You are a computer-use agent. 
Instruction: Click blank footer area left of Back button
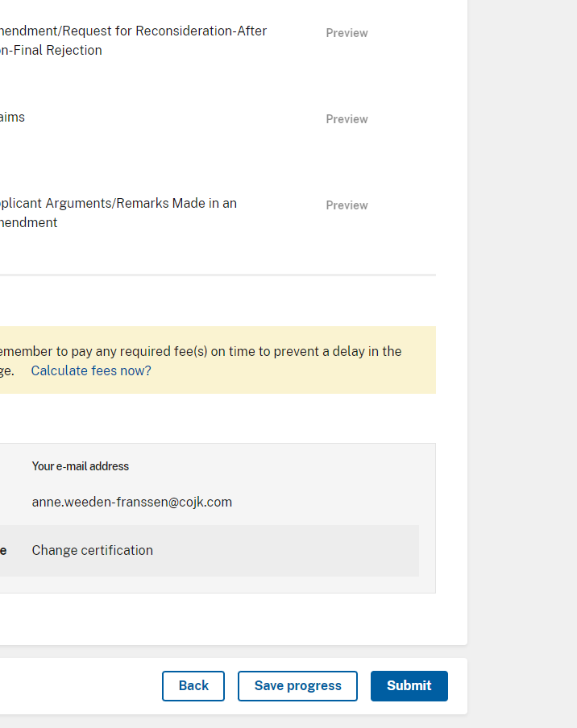(81, 685)
